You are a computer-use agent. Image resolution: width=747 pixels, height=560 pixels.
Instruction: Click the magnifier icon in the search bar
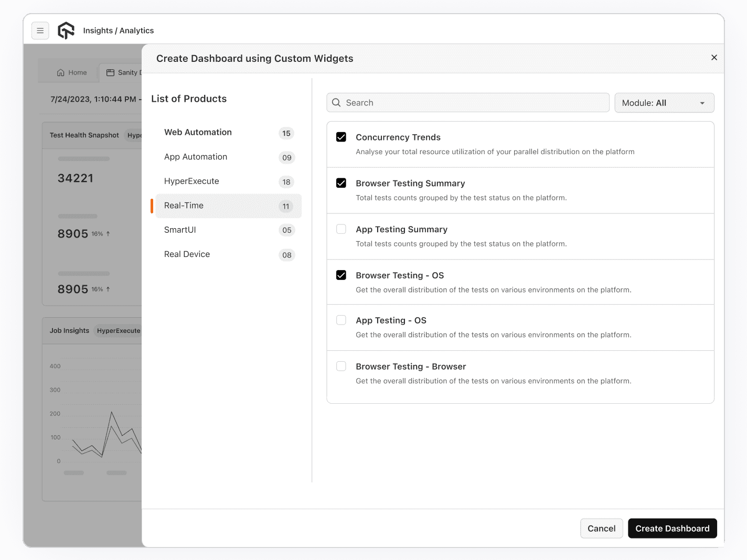click(x=336, y=103)
